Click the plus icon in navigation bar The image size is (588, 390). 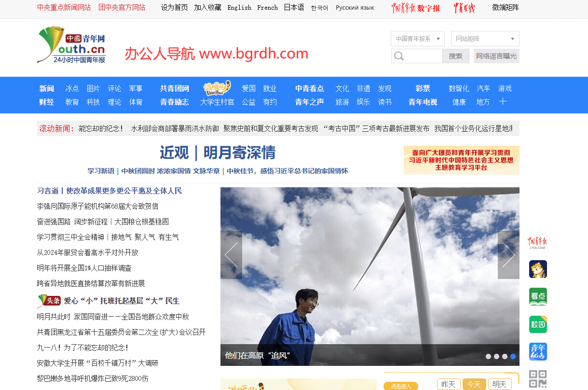click(x=503, y=102)
